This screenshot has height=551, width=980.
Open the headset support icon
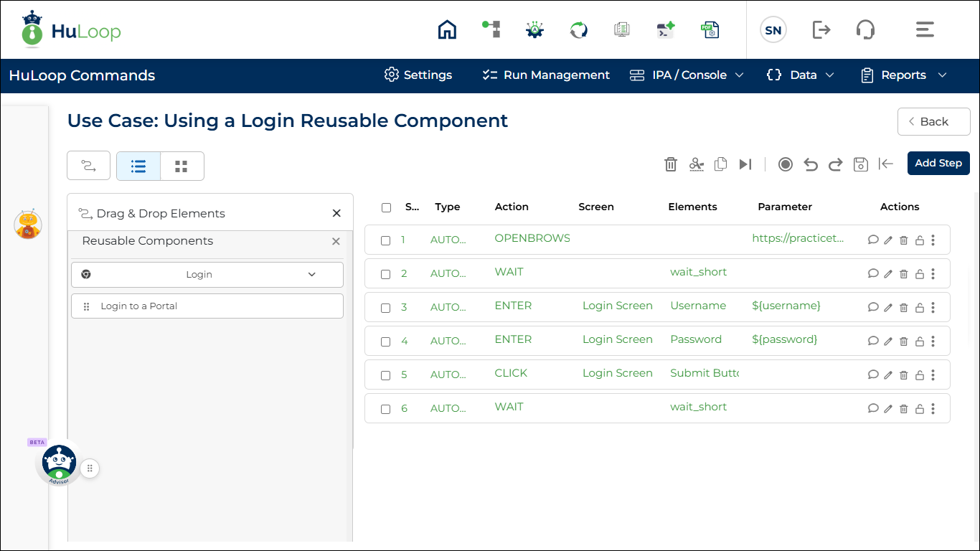(x=866, y=29)
